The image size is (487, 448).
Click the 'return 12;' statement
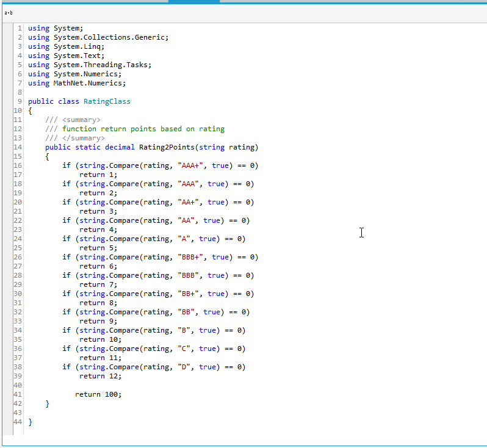pyautogui.click(x=100, y=377)
